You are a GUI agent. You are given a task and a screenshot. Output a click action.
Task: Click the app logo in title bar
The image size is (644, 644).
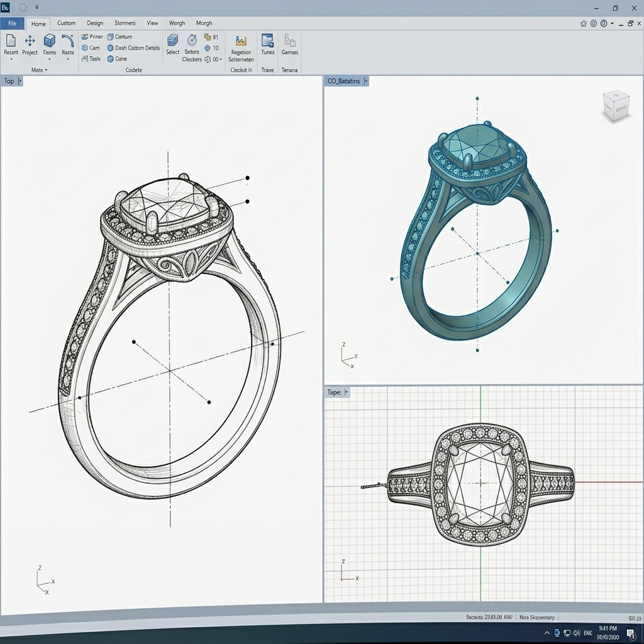(x=5, y=8)
